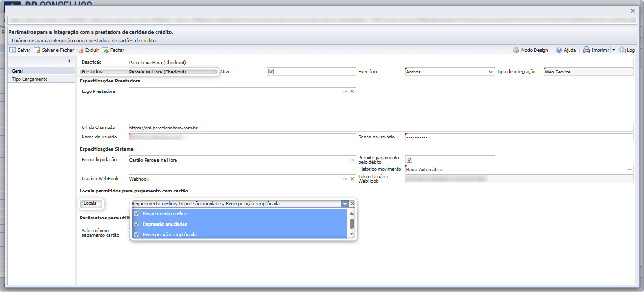Focus the Descrição input field

click(381, 62)
